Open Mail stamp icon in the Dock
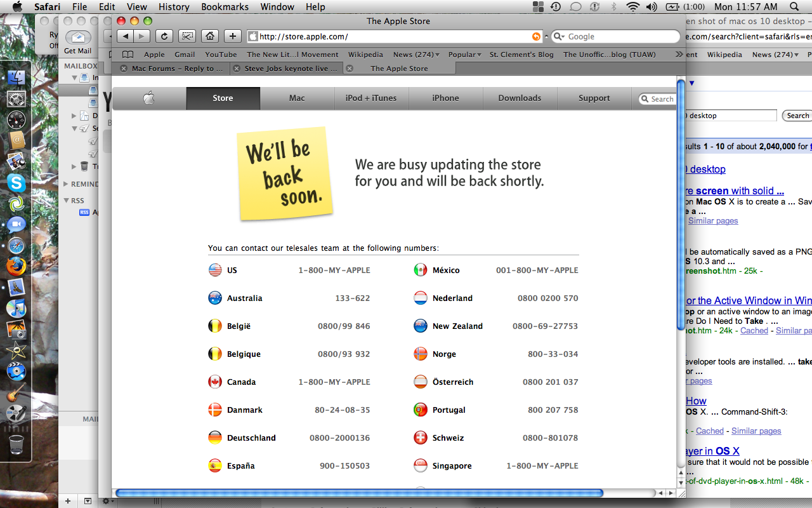 click(x=16, y=287)
